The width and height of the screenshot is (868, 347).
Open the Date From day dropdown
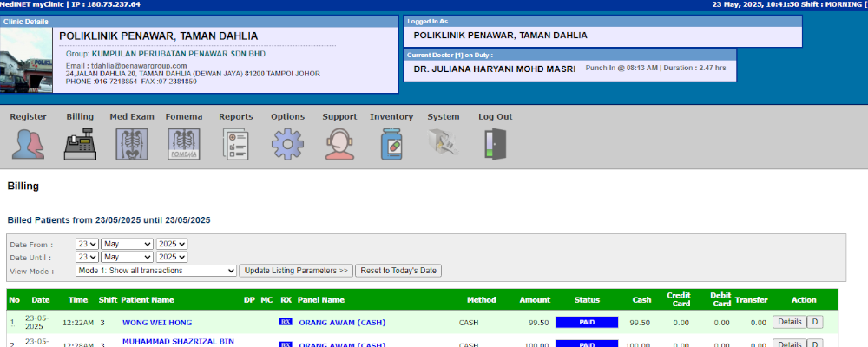point(87,245)
